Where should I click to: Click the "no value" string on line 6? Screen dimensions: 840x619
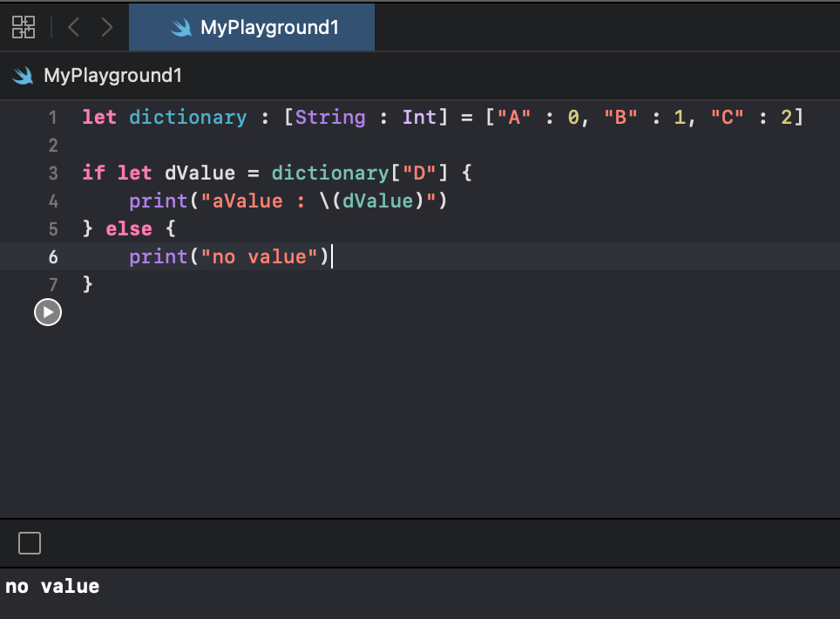coord(260,256)
